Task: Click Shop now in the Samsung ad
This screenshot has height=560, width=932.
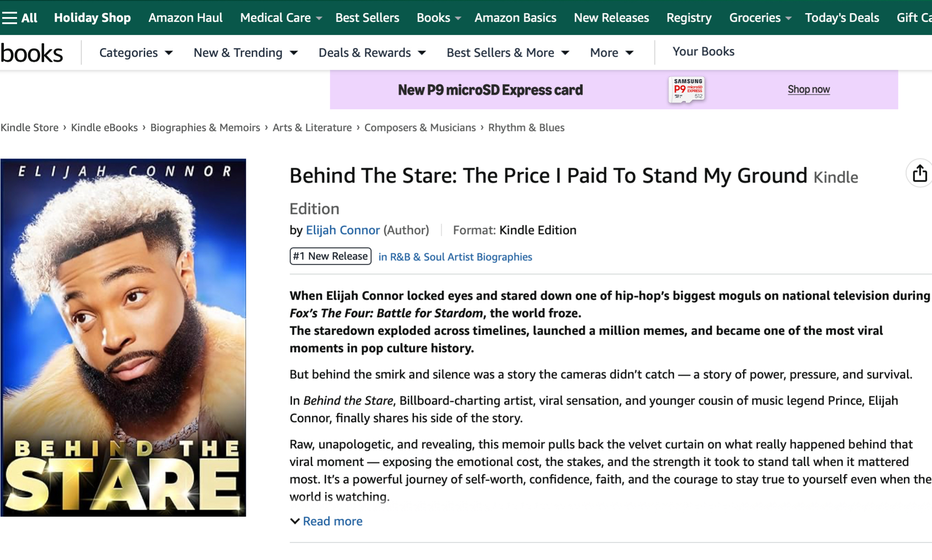Action: pos(808,90)
